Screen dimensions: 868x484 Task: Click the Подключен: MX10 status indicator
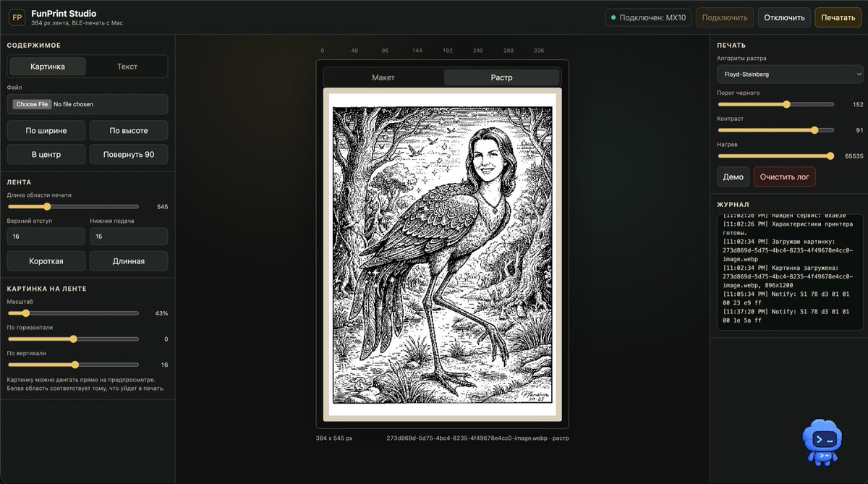tap(649, 17)
